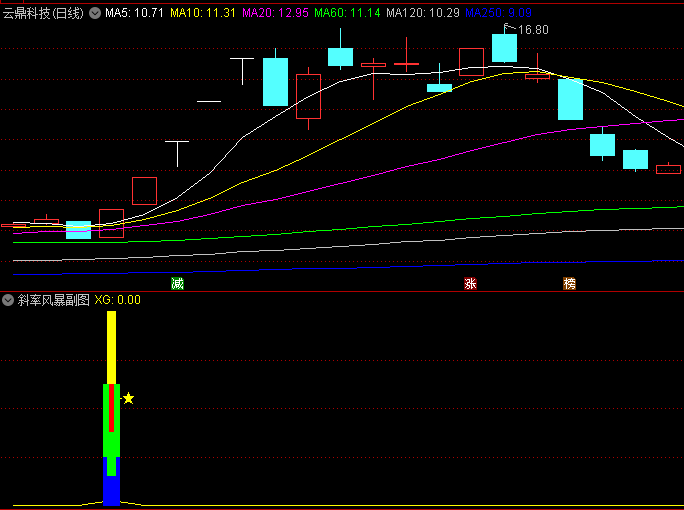The height and width of the screenshot is (510, 684).
Task: Click the blue base of the signal bar
Action: (x=112, y=490)
